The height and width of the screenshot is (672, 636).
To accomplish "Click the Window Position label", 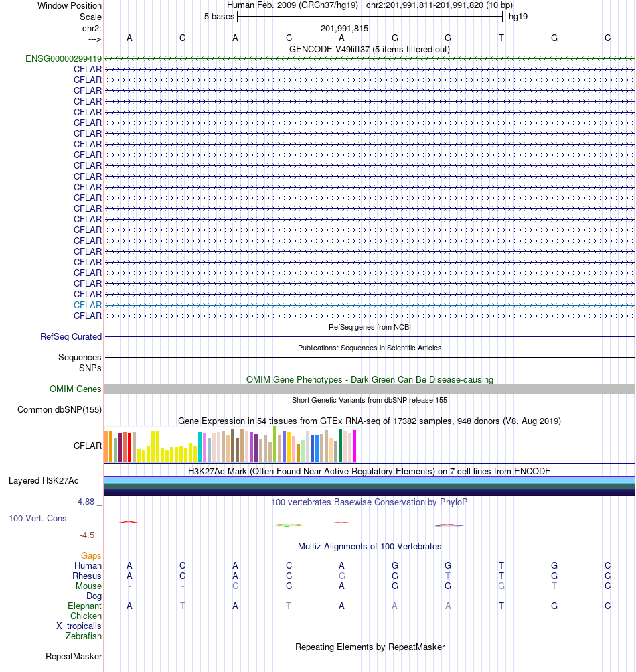I will (70, 5).
